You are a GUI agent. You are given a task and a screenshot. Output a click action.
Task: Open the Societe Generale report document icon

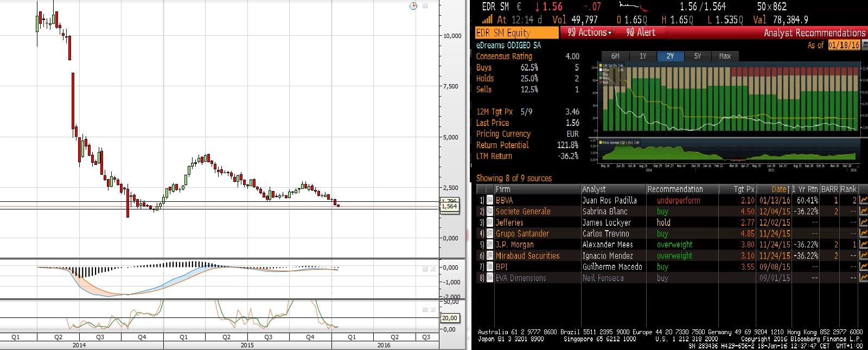pos(490,211)
